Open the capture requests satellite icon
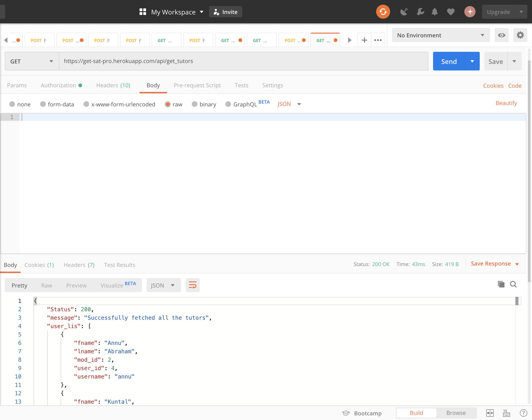 coord(404,12)
